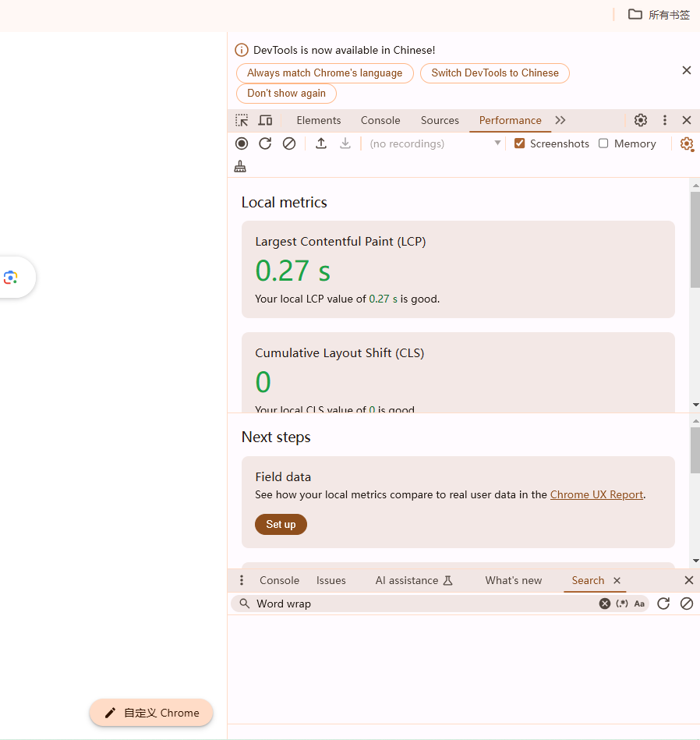700x740 pixels.
Task: Uncheck the Screenshots checkbox
Action: tap(519, 143)
